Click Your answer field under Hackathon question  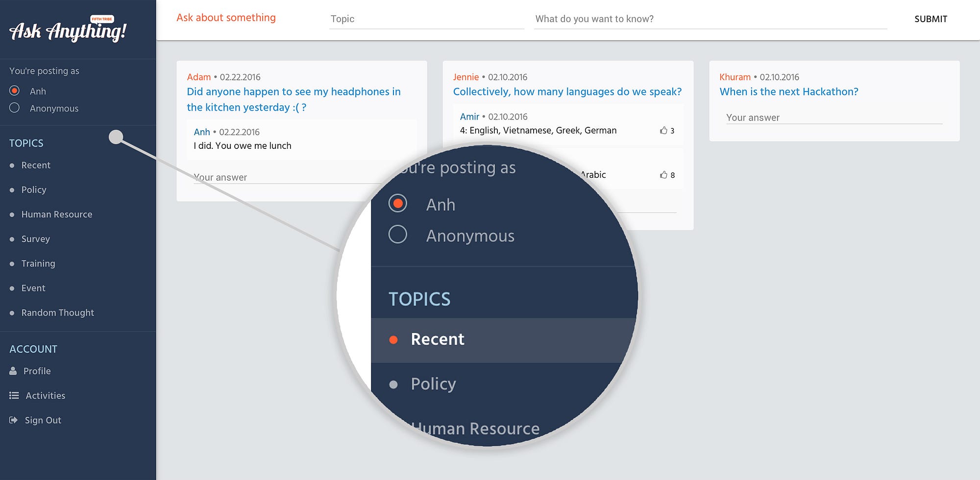click(x=834, y=118)
